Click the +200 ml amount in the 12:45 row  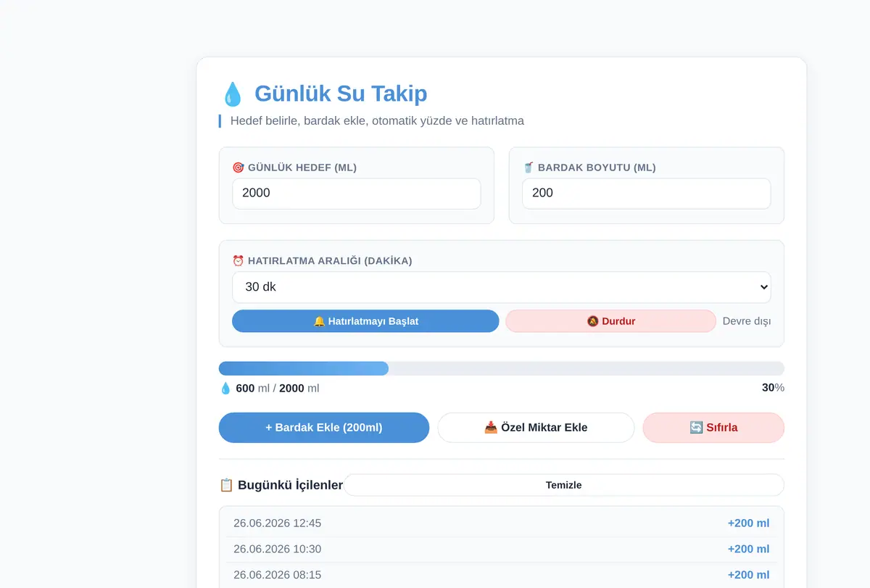pyautogui.click(x=749, y=523)
